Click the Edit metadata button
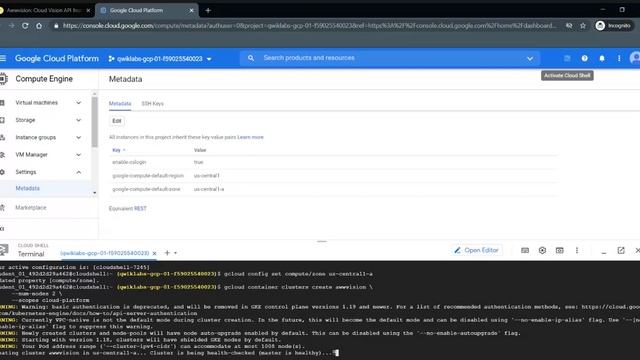640x360 pixels. 117,121
